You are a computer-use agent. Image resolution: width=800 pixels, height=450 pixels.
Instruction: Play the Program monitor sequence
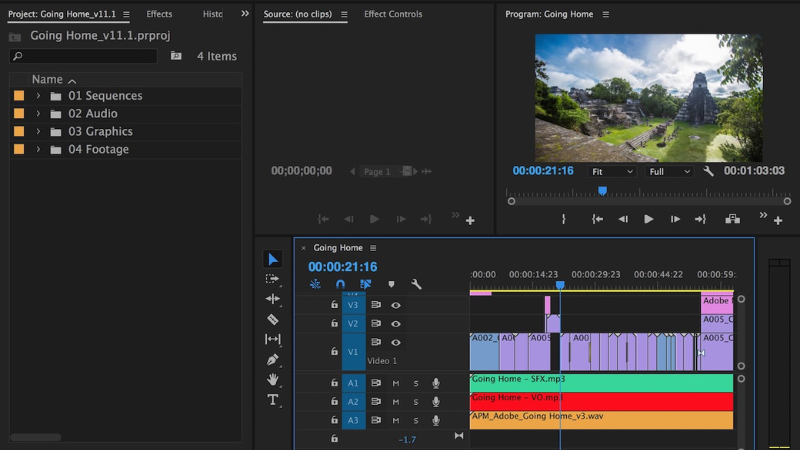pos(649,219)
